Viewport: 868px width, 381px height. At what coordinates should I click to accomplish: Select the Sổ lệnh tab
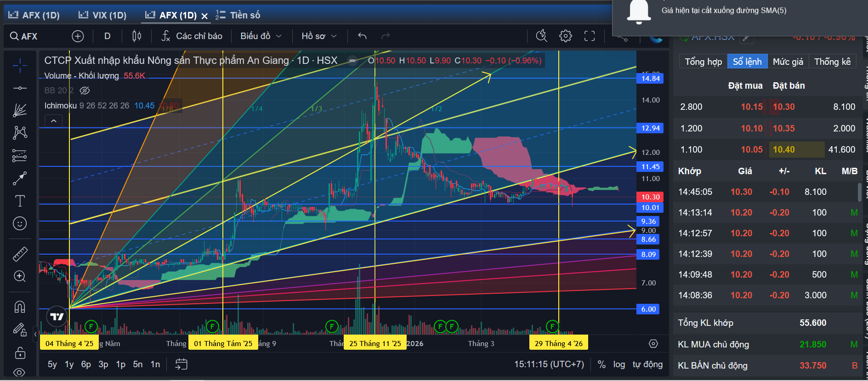[747, 62]
